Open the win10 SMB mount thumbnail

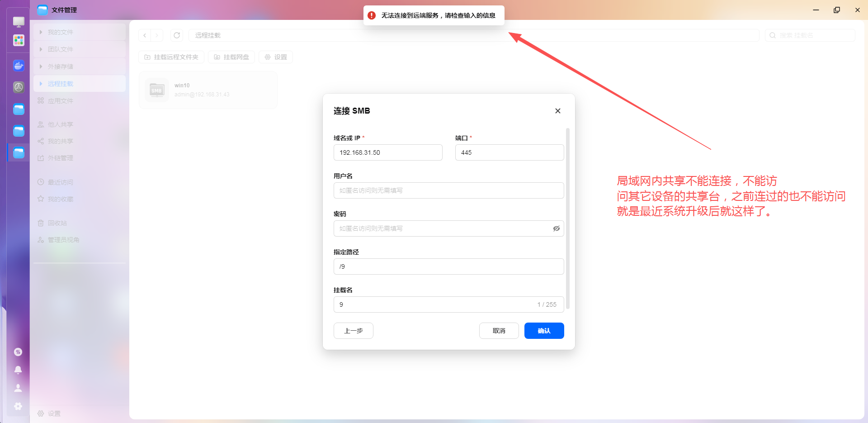point(156,90)
